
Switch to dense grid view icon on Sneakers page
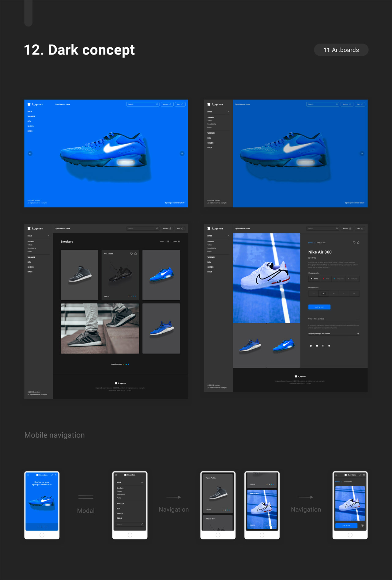[168, 241]
